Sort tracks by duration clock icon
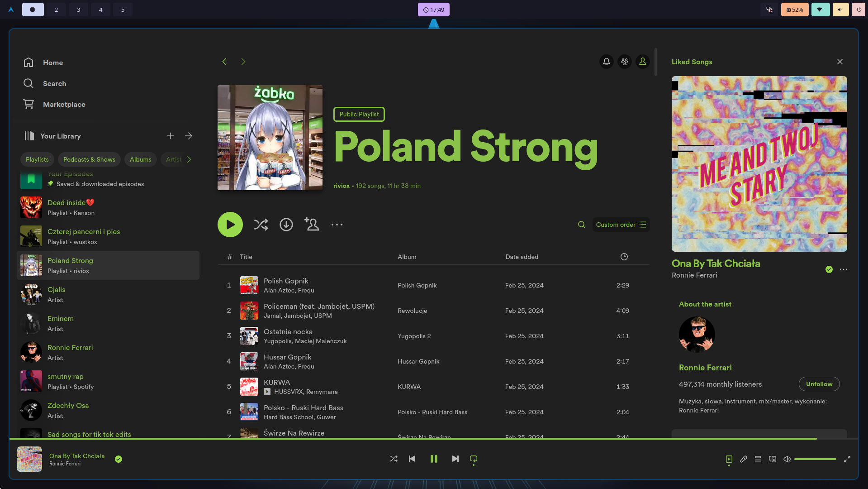This screenshot has height=489, width=868. 624,257
